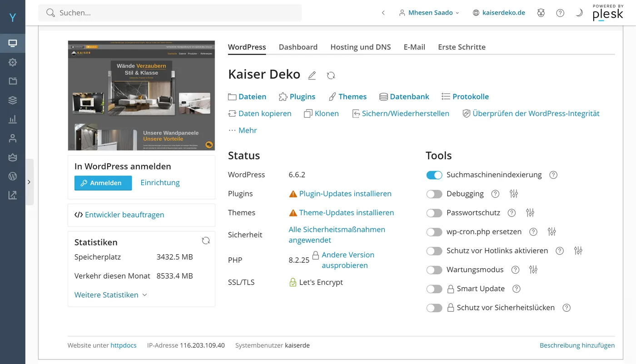Switch to dark mode with moon icon
636x364 pixels.
[x=579, y=13]
